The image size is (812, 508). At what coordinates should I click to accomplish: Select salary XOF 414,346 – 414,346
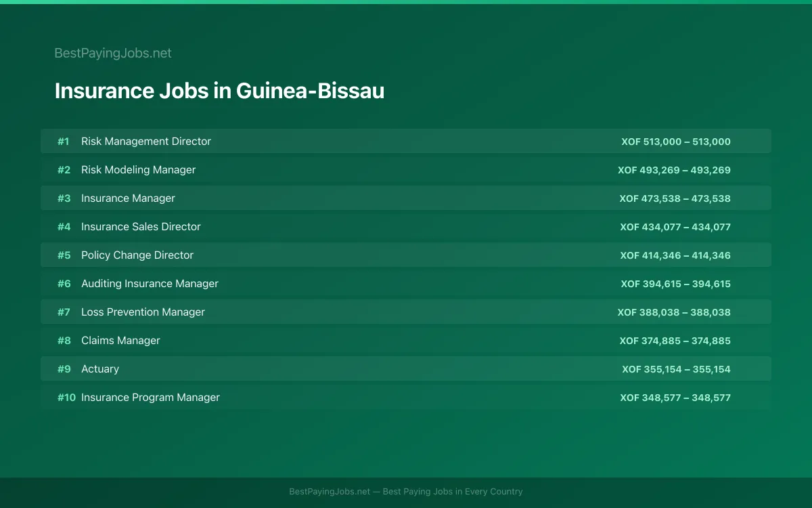pos(675,255)
